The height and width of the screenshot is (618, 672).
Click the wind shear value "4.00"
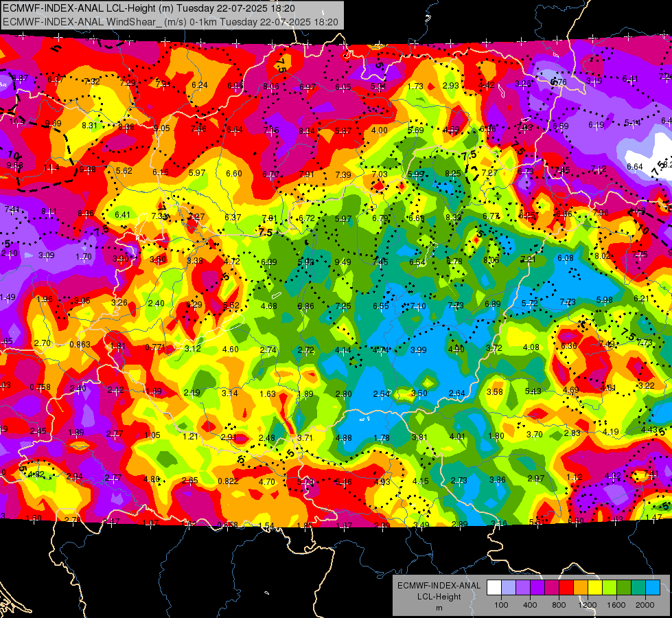[380, 130]
